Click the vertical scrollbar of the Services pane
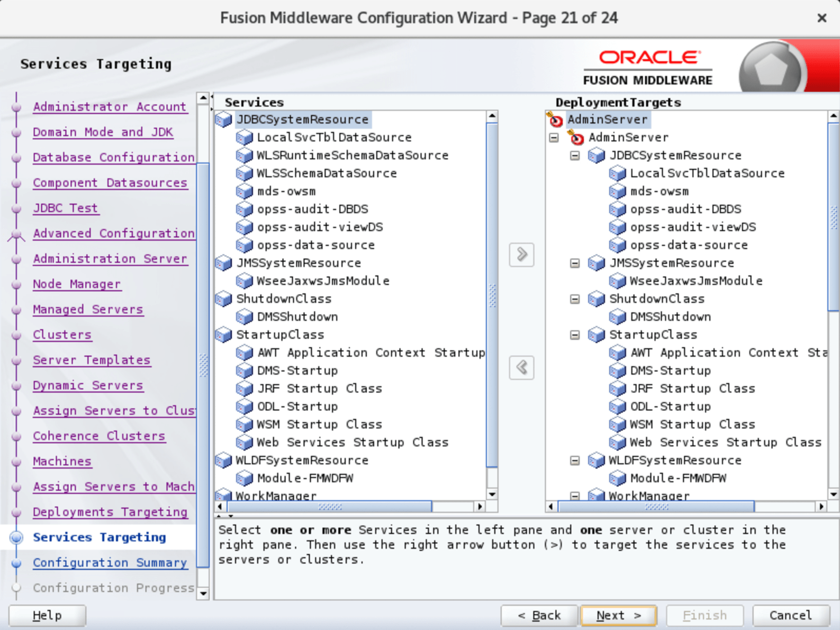This screenshot has height=630, width=840. 492,296
